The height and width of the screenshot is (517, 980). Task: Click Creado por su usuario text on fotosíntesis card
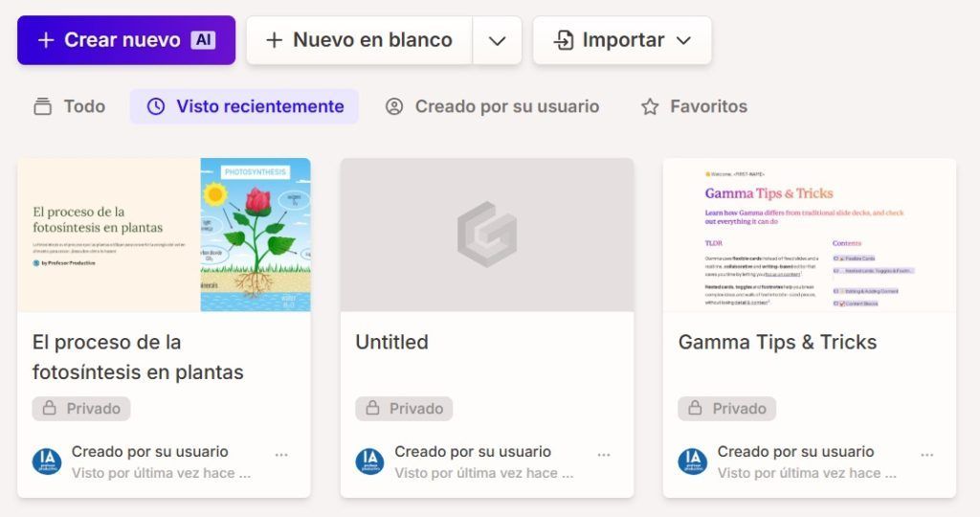point(150,451)
